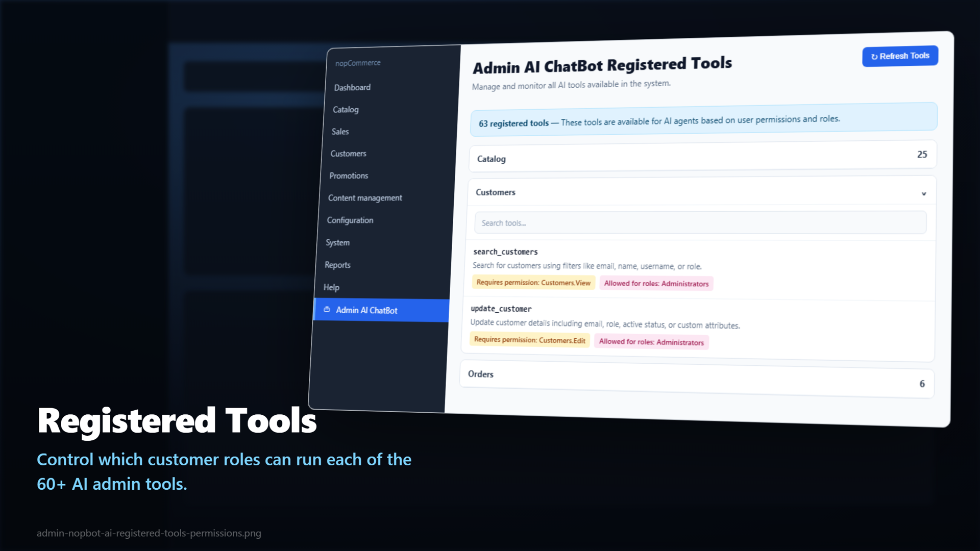
Task: Click the update_customer description text
Action: (x=605, y=324)
